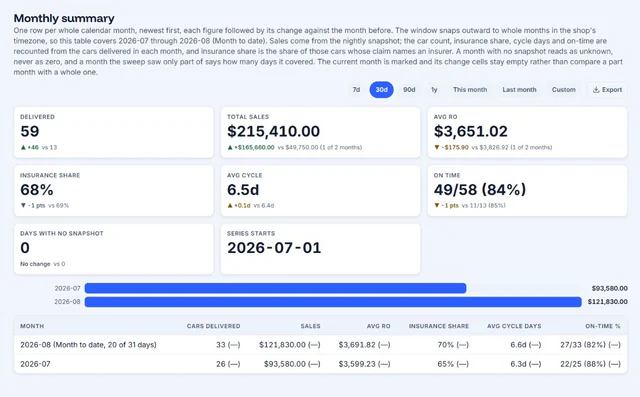
Task: Open the Total Sales card
Action: pyautogui.click(x=320, y=132)
